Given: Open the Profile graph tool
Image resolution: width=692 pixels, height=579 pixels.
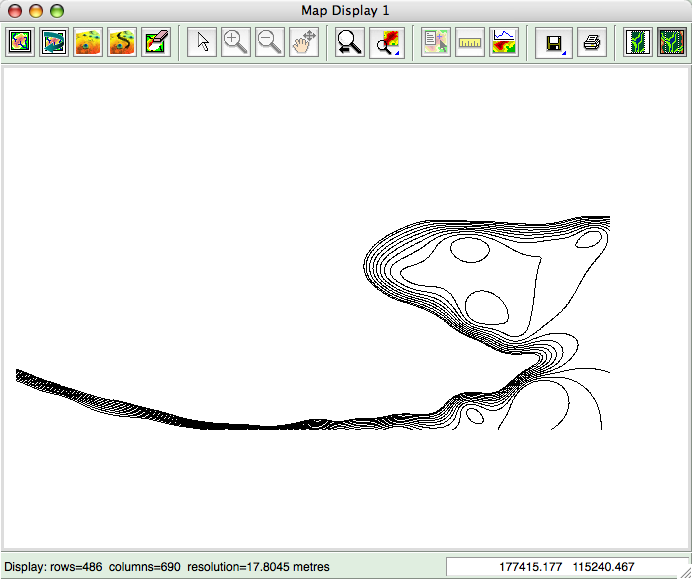Looking at the screenshot, I should 504,42.
